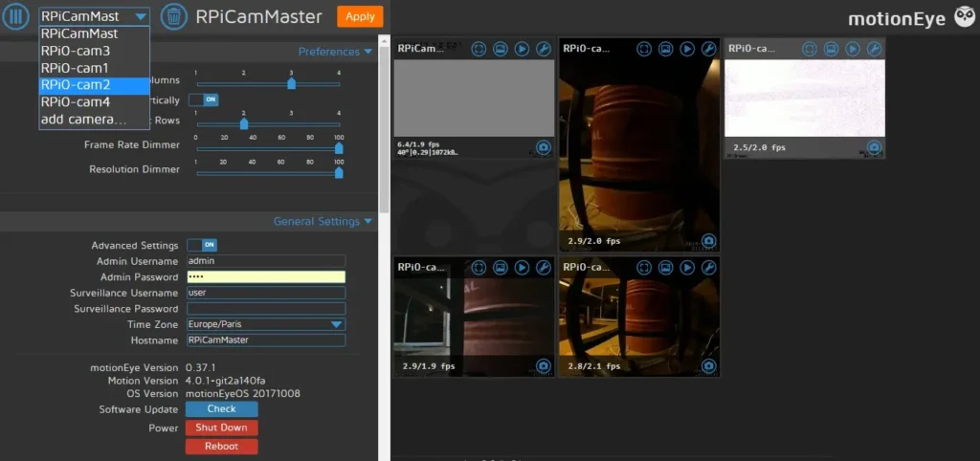Image resolution: width=980 pixels, height=461 pixels.
Task: Open full screen on the 2.8/2.1 fps camera
Action: [644, 268]
